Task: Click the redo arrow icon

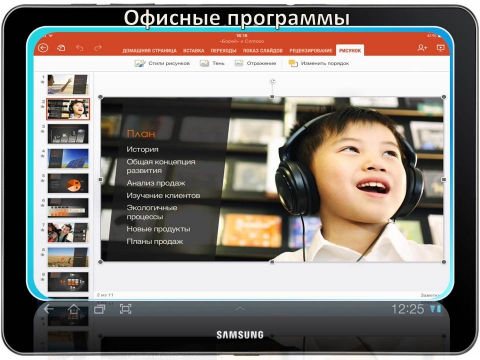Action: (98, 48)
